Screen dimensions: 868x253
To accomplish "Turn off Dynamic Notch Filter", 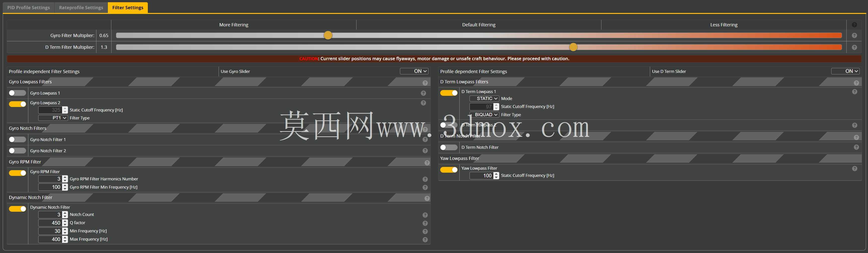I will pos(18,208).
